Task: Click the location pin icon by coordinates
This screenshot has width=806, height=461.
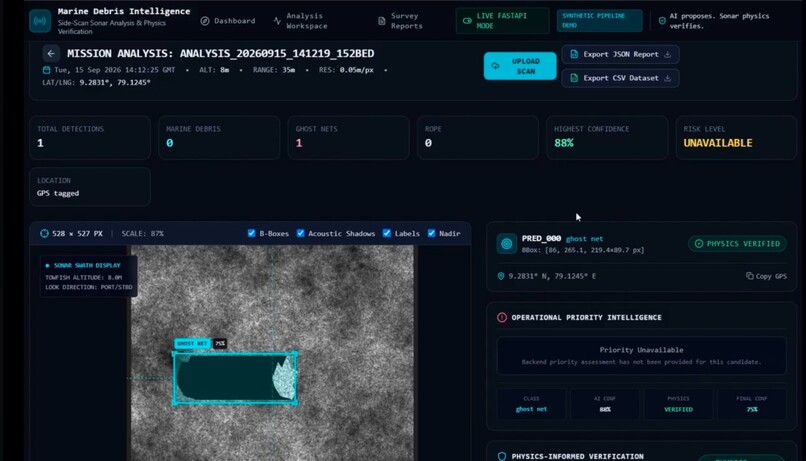Action: [x=501, y=276]
